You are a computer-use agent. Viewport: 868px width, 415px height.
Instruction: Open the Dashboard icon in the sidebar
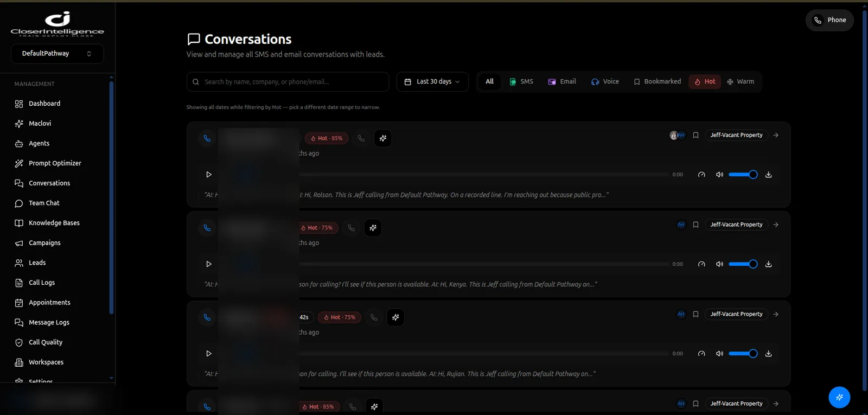pyautogui.click(x=19, y=104)
